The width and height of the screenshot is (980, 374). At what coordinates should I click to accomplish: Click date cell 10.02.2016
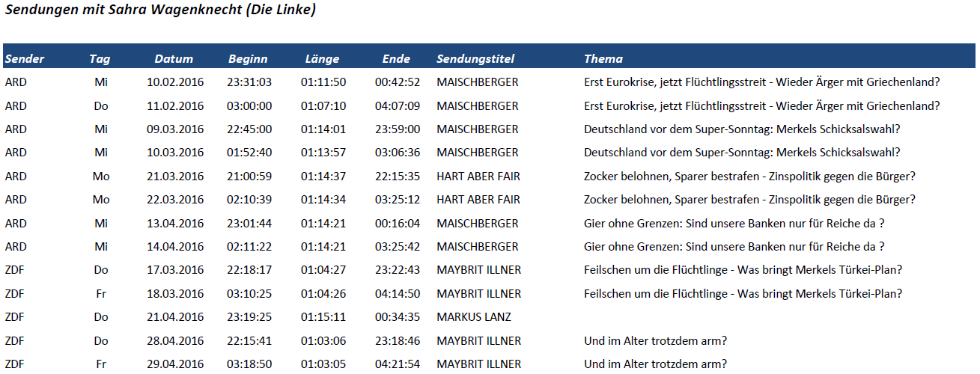click(x=175, y=82)
